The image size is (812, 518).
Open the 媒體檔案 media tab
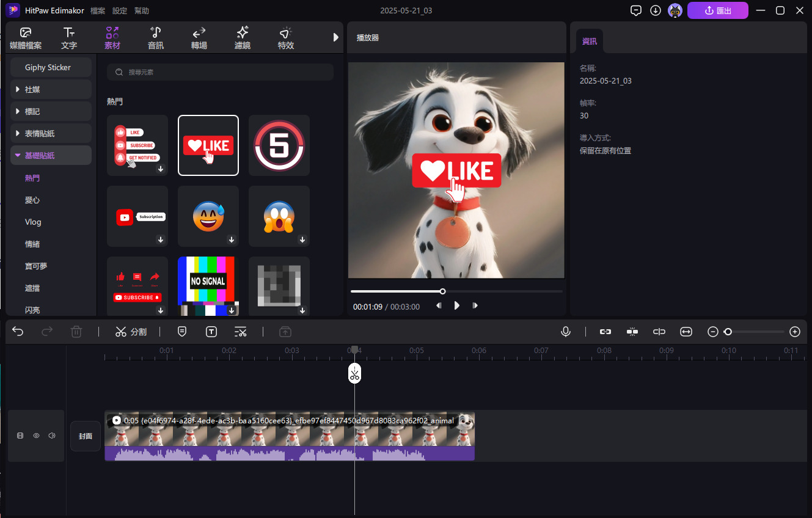[26, 38]
